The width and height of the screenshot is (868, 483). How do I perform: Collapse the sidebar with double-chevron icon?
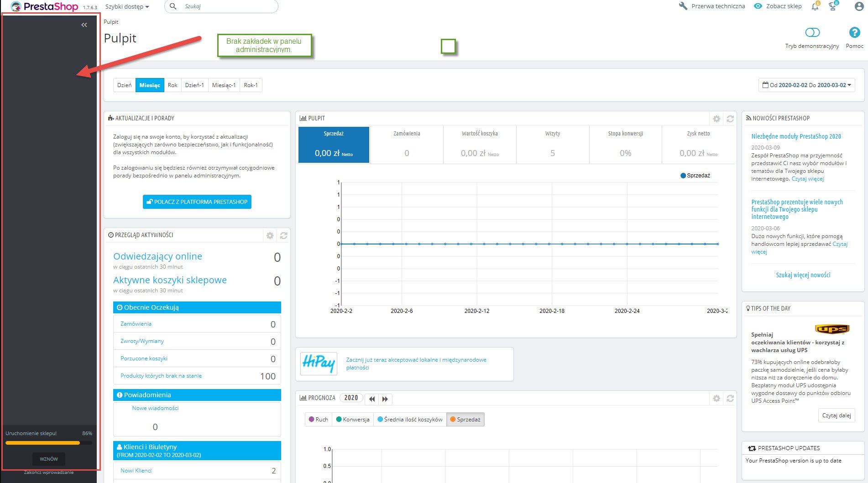tap(84, 25)
